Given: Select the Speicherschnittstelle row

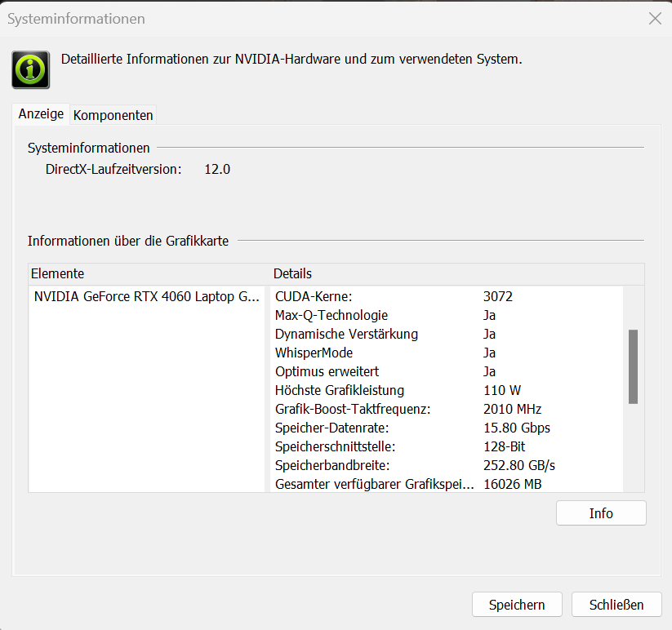Looking at the screenshot, I should (447, 446).
